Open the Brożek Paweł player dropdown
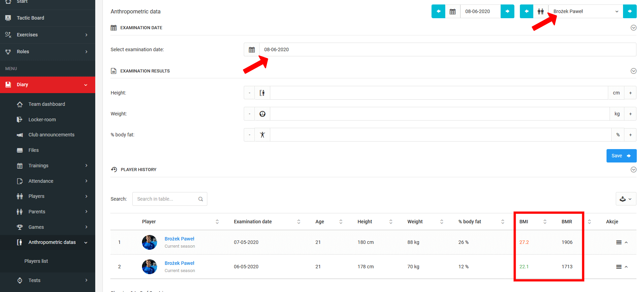The height and width of the screenshot is (292, 644). (x=585, y=11)
